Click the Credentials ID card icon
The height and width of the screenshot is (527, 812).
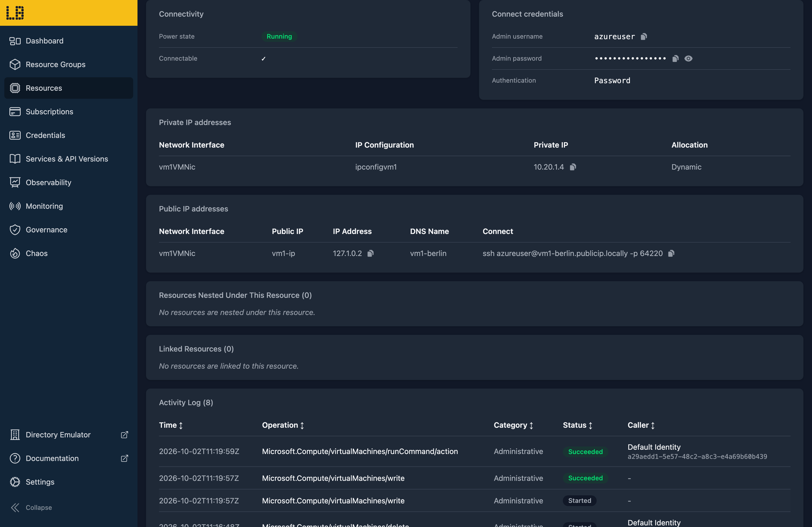(15, 135)
